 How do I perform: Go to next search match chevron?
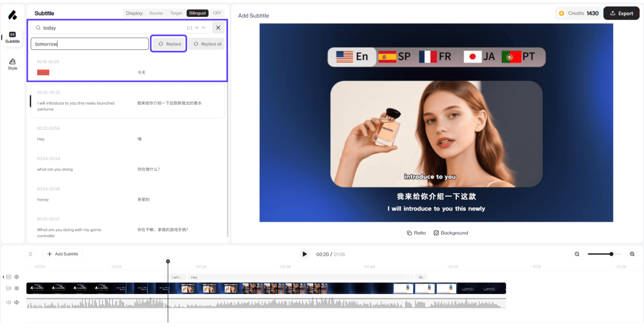[197, 28]
